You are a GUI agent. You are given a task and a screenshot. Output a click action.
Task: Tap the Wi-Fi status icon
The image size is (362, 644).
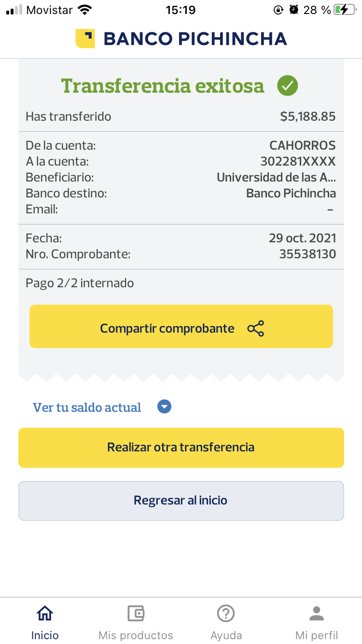click(85, 10)
